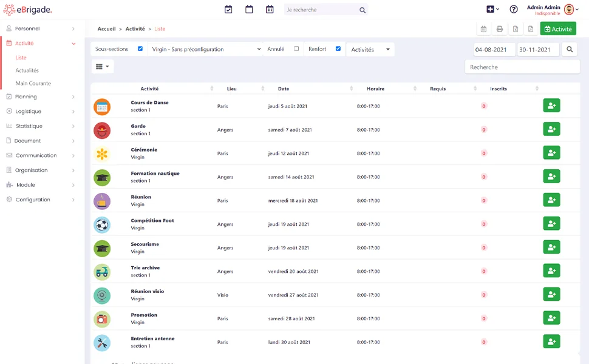Collapse the Activité sidebar menu

point(41,43)
